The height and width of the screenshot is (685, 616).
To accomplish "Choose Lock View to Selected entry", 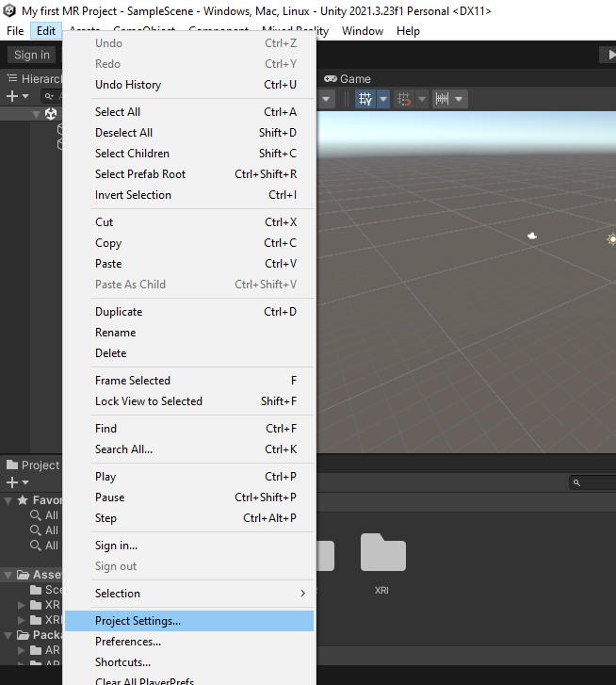I will pyautogui.click(x=189, y=401).
